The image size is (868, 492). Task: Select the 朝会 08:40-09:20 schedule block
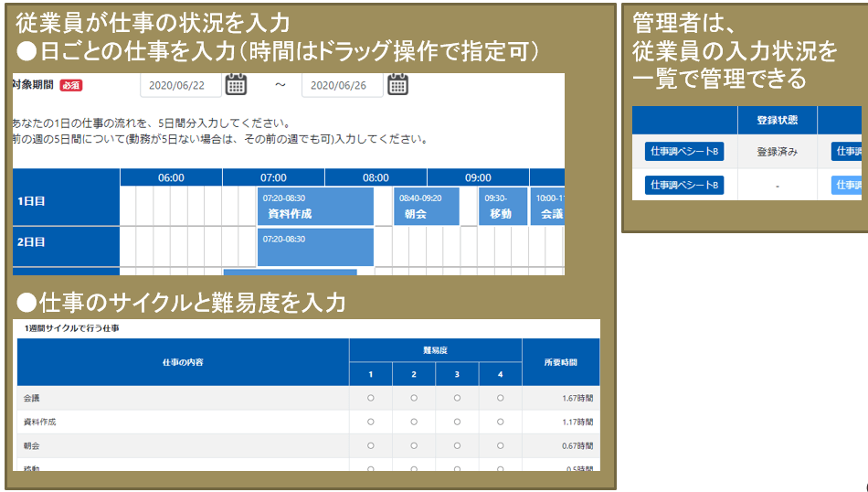click(x=426, y=207)
